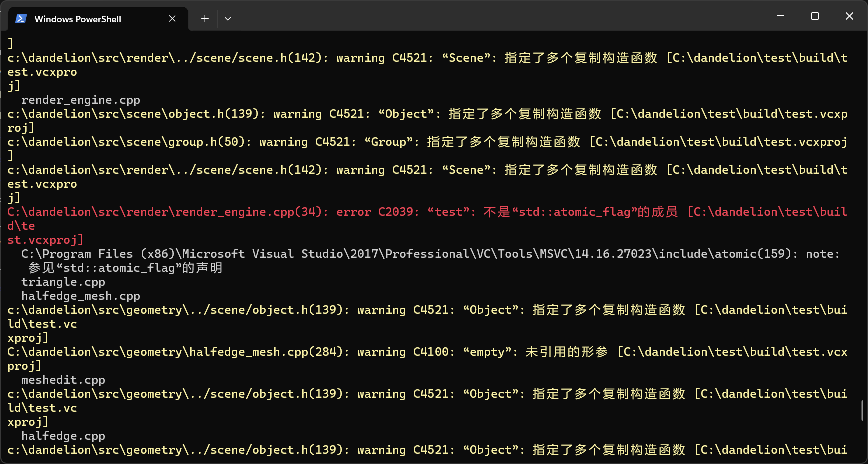Click the meshedit.cpp output line
The width and height of the screenshot is (868, 464).
[63, 380]
